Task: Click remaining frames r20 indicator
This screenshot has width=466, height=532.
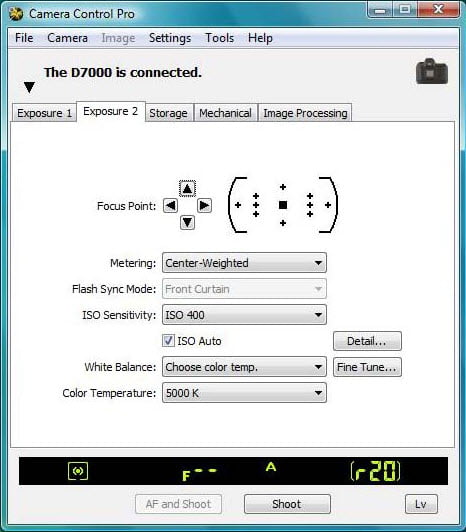Action: 375,471
